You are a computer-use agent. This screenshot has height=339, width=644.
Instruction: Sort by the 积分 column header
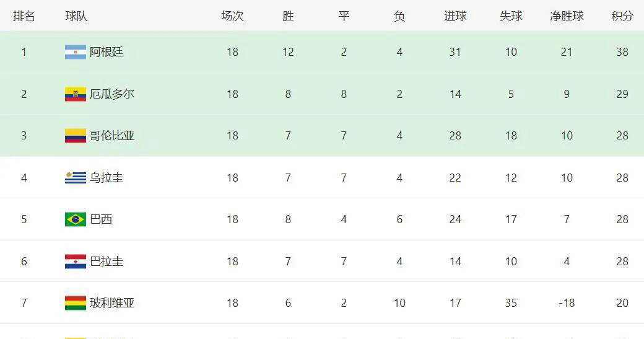pos(622,16)
